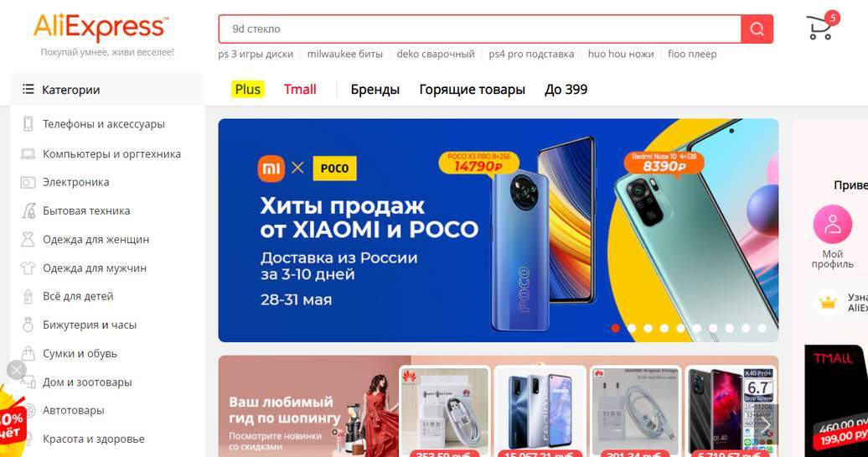Select the last banner carousel dot
The height and width of the screenshot is (457, 868).
(x=762, y=329)
